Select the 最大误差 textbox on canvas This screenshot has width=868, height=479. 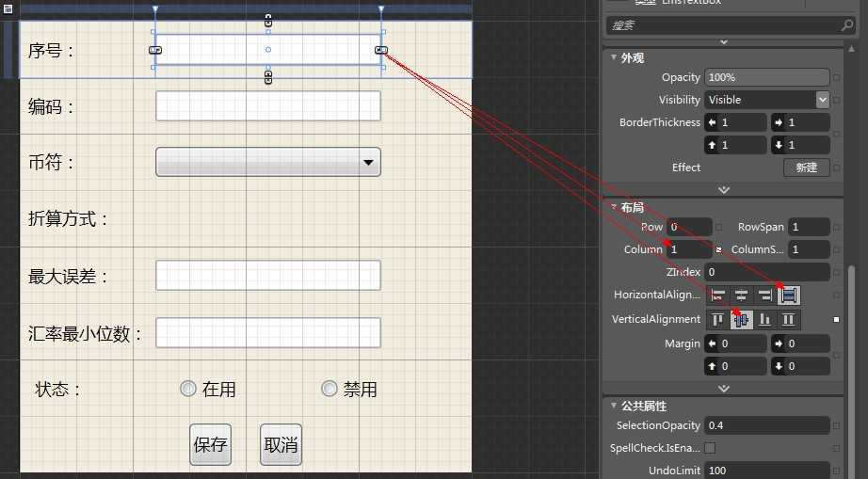(268, 276)
